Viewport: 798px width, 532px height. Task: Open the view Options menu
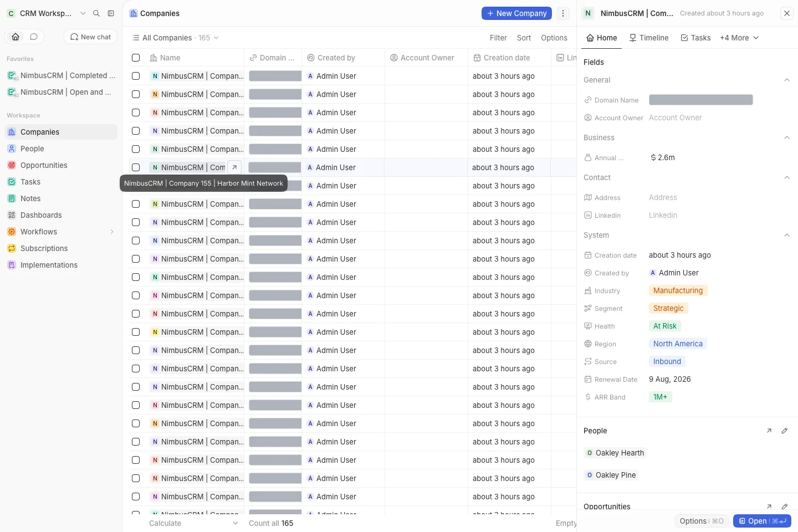(x=554, y=38)
